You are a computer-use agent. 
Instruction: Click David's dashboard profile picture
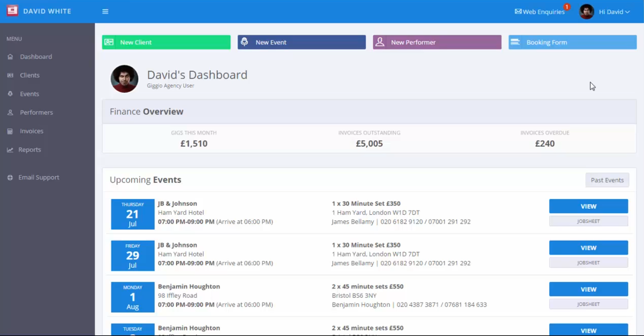pyautogui.click(x=124, y=79)
